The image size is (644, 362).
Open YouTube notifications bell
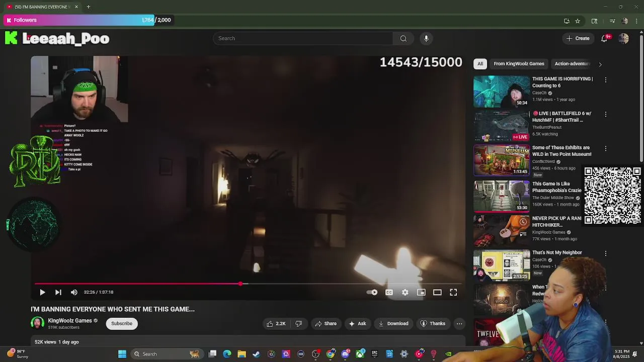[605, 38]
